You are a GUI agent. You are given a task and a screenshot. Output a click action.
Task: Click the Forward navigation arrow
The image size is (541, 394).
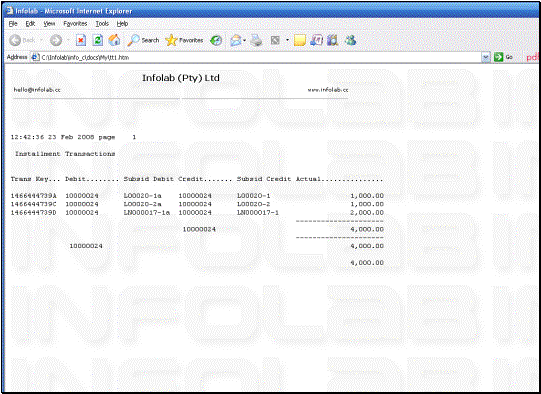[56, 41]
